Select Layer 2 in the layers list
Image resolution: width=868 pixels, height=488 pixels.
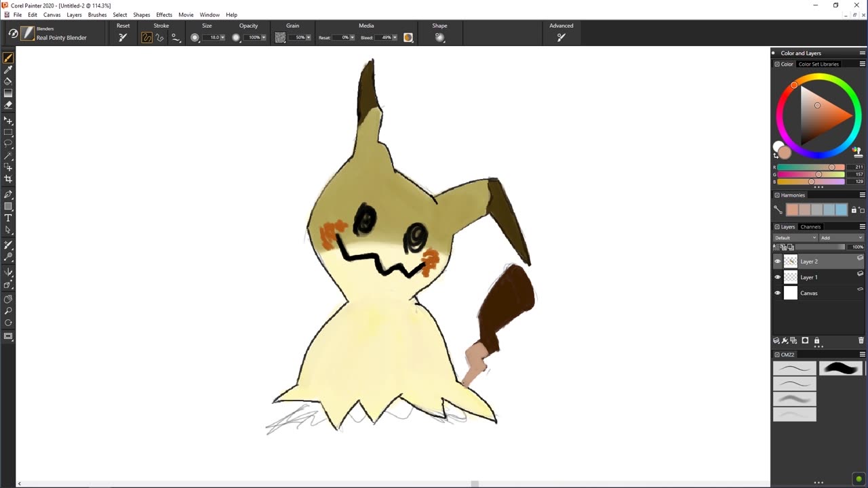tap(819, 261)
